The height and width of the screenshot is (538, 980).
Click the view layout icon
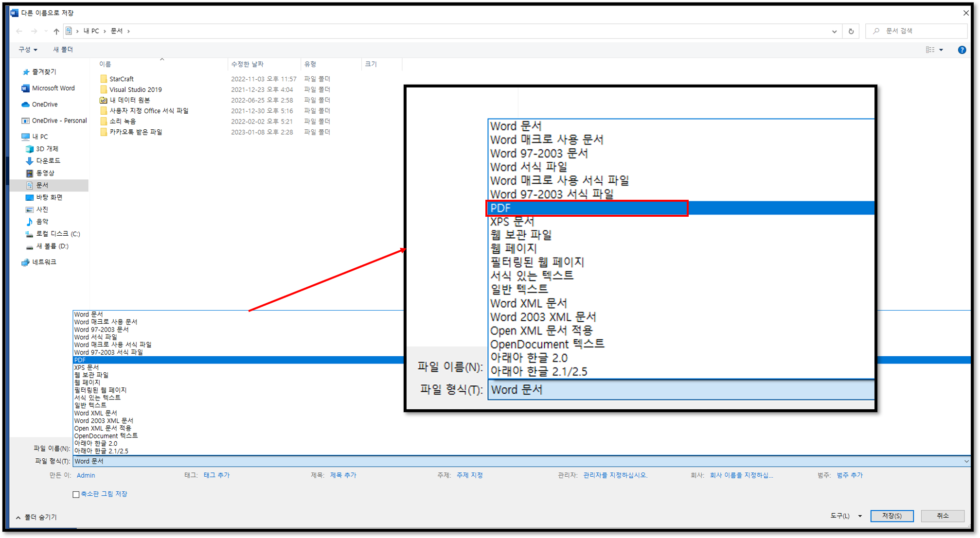pos(930,50)
